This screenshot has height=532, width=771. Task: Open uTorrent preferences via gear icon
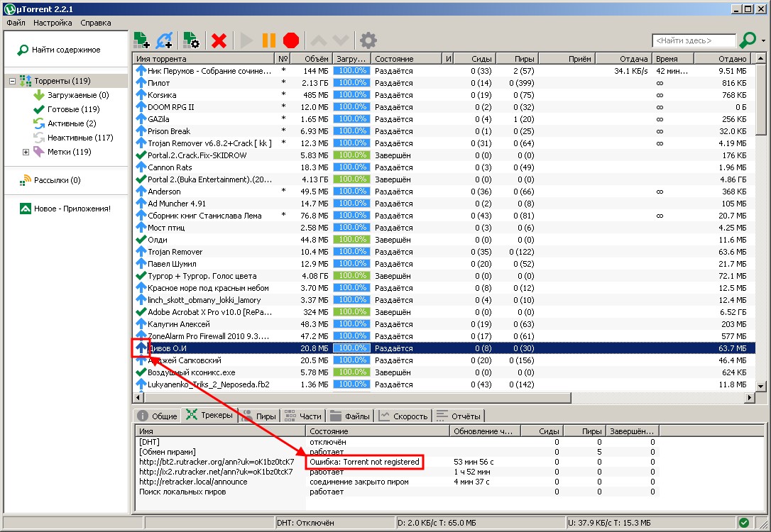pyautogui.click(x=367, y=40)
